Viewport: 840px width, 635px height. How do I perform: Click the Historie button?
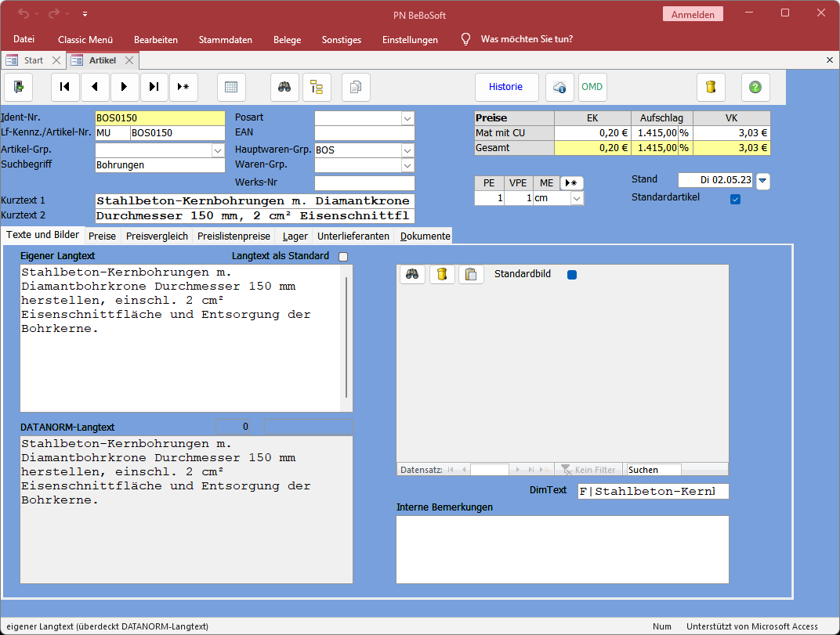pos(506,87)
